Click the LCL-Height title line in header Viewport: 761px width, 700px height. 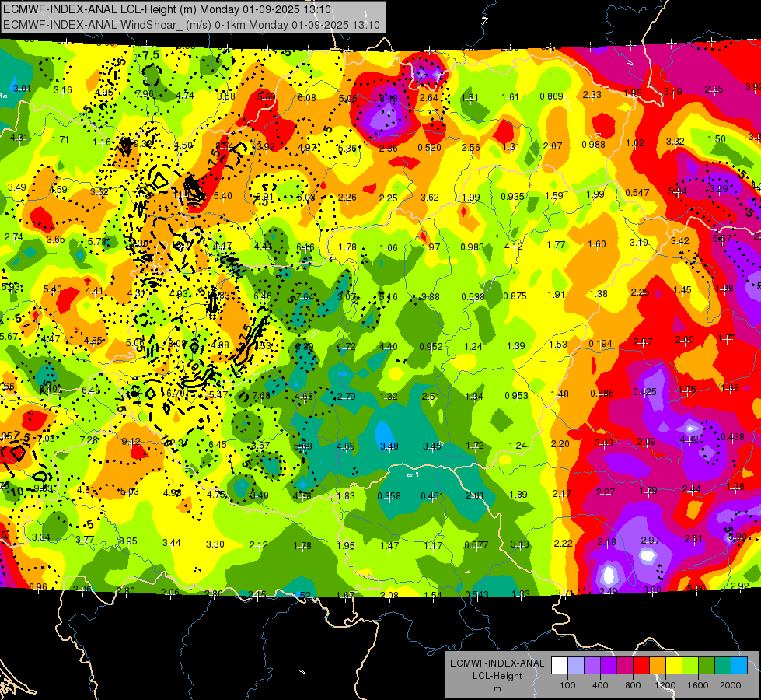[167, 9]
